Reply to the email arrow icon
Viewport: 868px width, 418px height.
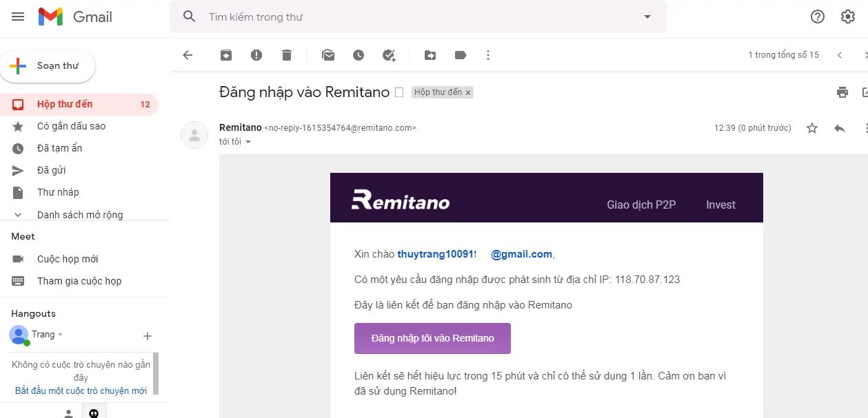point(840,128)
